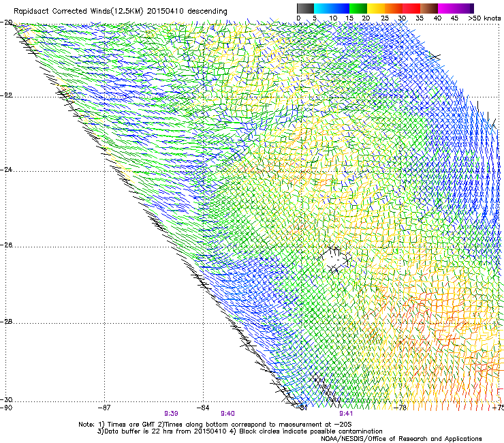Click the green 15-20 knots color swatch
The width and height of the screenshot is (504, 443).
coord(358,8)
